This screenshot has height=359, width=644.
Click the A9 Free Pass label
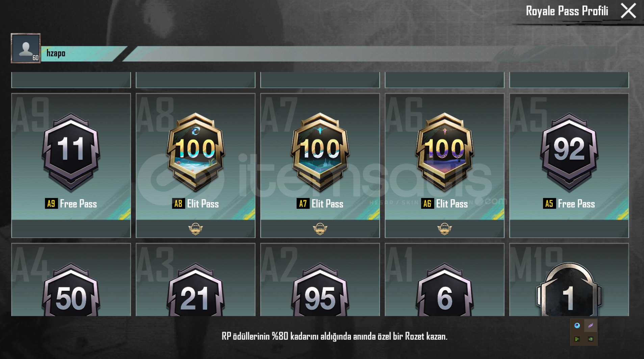click(71, 204)
